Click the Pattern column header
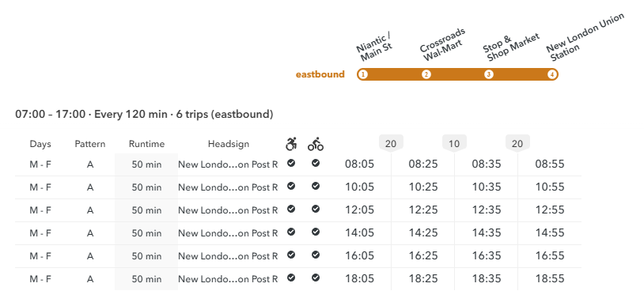The image size is (644, 306). (x=90, y=144)
